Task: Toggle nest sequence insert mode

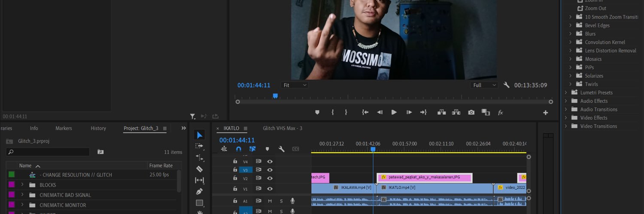Action: [224, 149]
